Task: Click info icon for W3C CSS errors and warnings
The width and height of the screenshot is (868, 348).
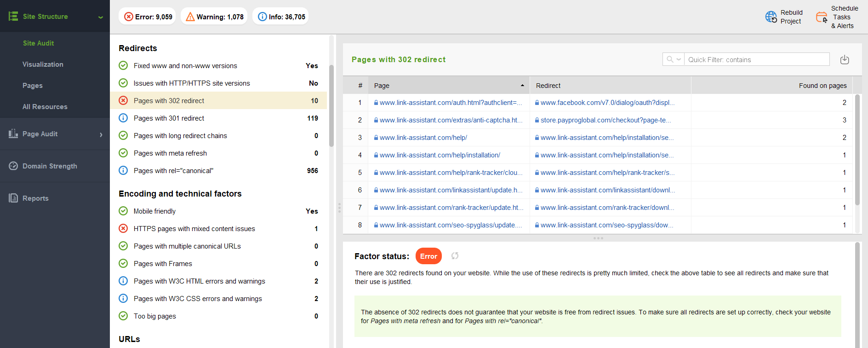Action: point(123,298)
